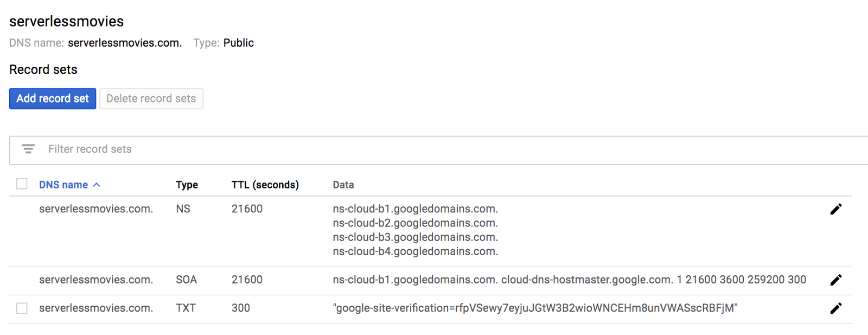The width and height of the screenshot is (868, 335).
Task: Click the Type column header
Action: pos(187,185)
